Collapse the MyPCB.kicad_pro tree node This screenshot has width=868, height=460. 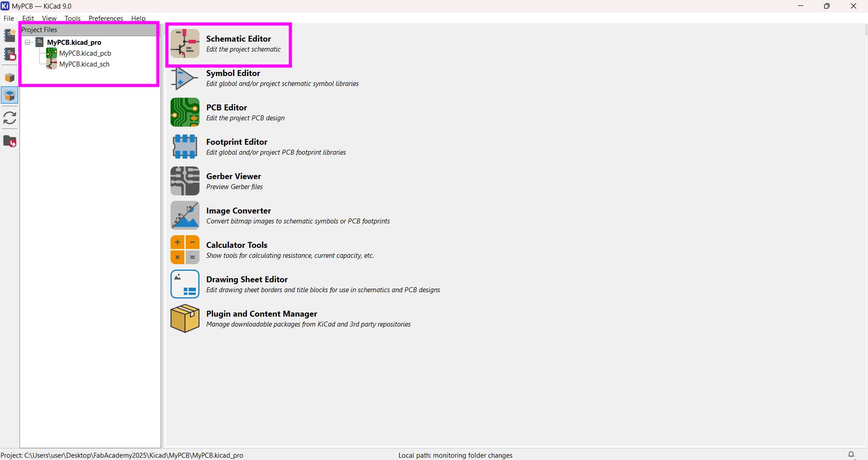click(28, 42)
